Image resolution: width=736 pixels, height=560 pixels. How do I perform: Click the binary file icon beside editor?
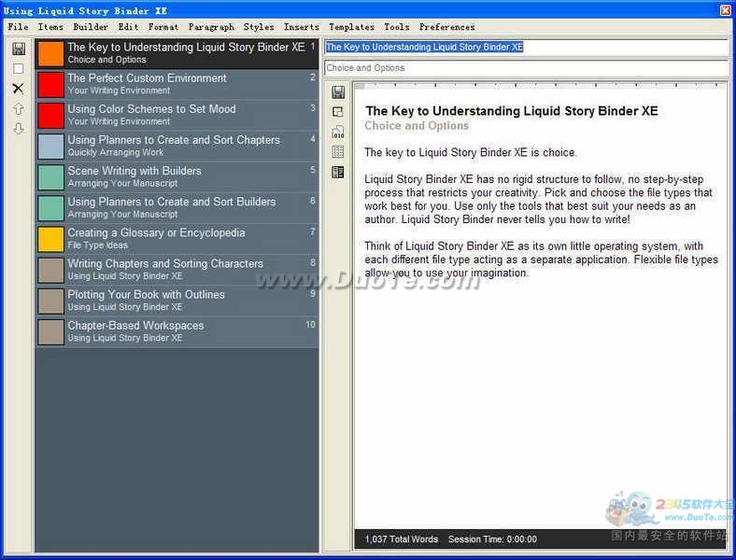[338, 132]
